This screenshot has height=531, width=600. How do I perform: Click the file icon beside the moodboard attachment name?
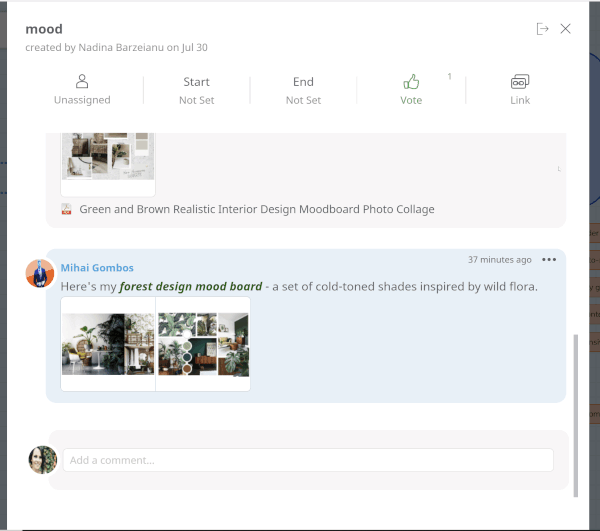[x=66, y=209]
